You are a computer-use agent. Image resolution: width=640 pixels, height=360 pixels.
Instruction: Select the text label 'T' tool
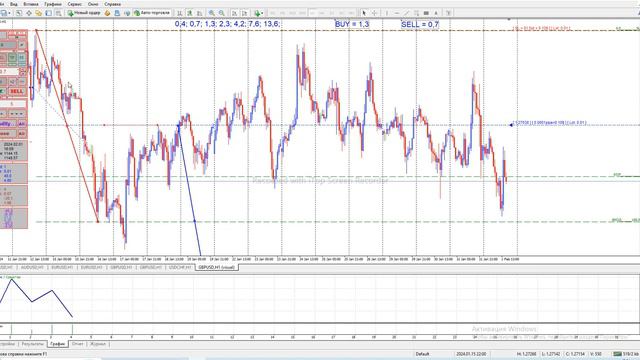pyautogui.click(x=449, y=13)
